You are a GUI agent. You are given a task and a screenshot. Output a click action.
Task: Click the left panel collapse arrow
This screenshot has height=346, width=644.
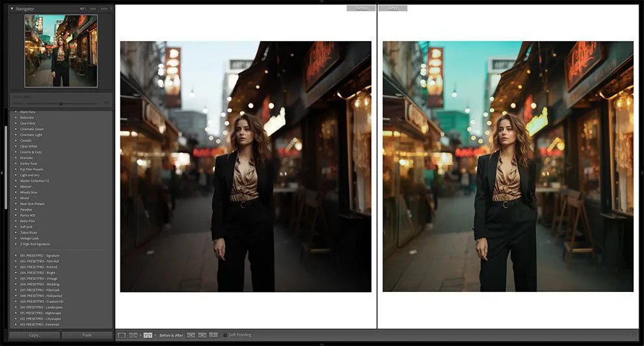3,173
